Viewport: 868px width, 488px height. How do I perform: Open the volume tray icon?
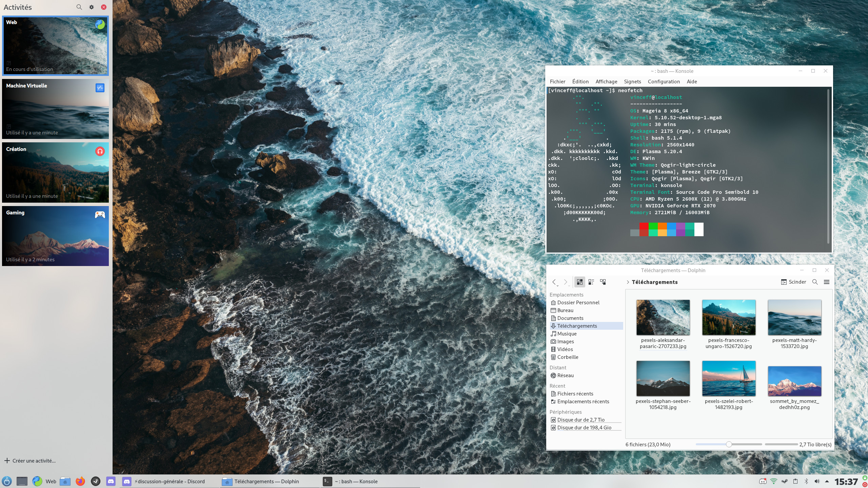[817, 481]
